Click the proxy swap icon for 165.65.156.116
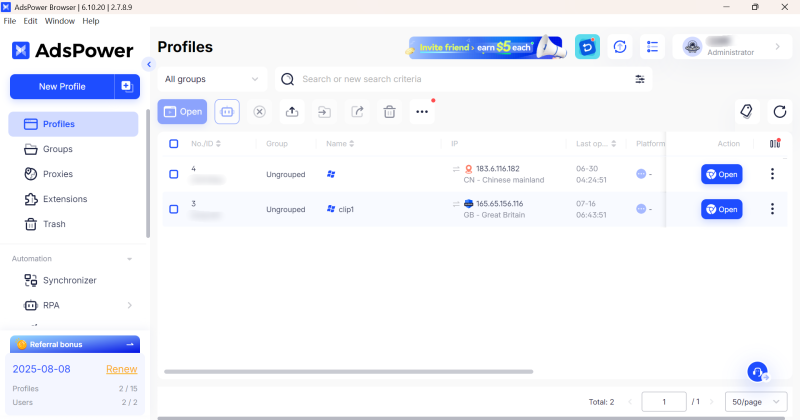Screen dimensions: 800x420 point(456,204)
